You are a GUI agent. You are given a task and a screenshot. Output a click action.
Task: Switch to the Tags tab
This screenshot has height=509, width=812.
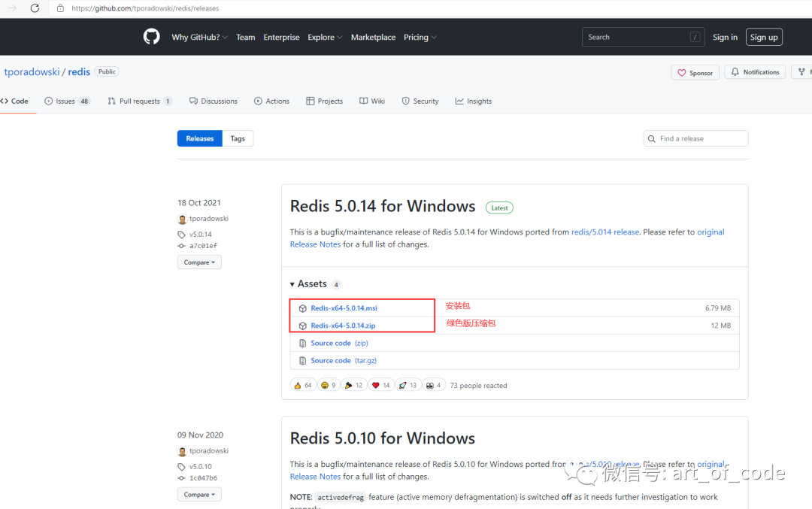point(238,138)
